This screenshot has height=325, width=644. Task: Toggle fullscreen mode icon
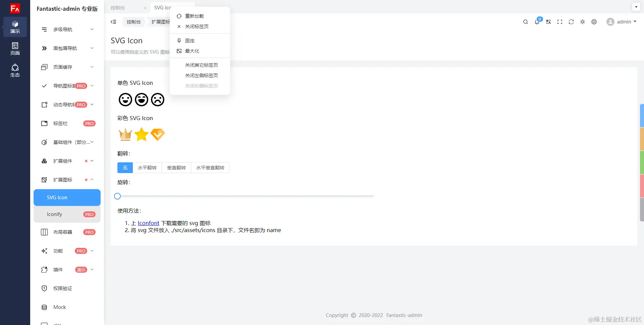[x=560, y=22]
